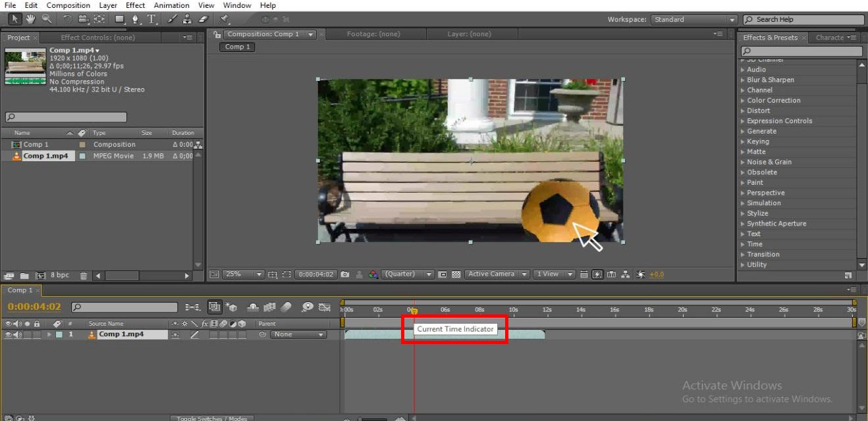
Task: Toggle video visibility of Comp 1.mp4 layer
Action: [x=8, y=335]
